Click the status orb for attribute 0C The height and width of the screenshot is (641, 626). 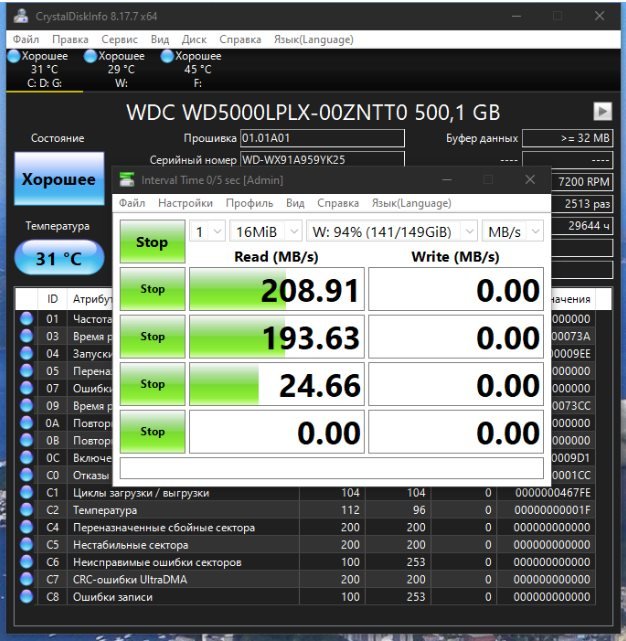pyautogui.click(x=27, y=457)
